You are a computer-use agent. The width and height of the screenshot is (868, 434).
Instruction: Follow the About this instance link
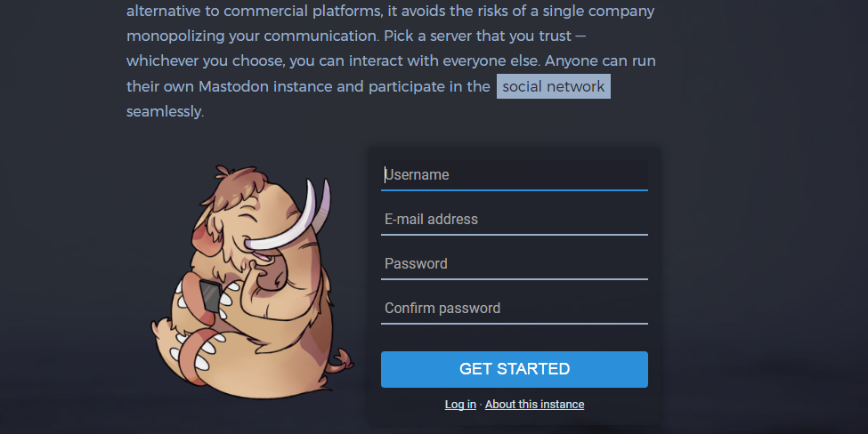535,405
